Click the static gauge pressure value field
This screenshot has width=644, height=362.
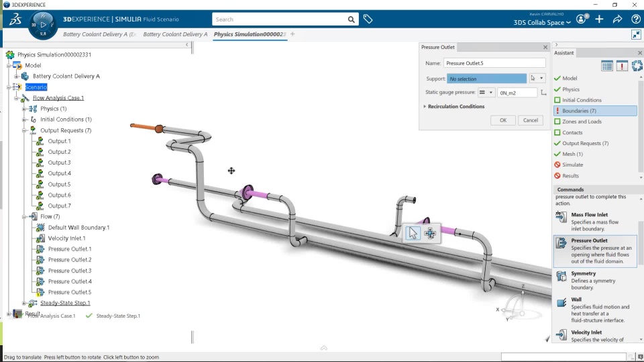(x=517, y=93)
